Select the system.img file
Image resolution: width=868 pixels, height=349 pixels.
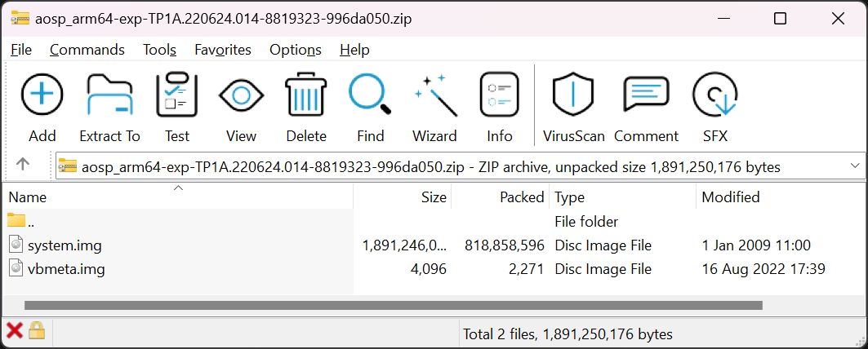(65, 245)
